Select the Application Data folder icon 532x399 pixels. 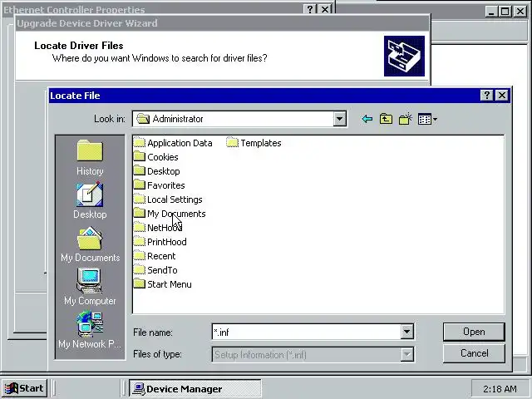coord(139,142)
